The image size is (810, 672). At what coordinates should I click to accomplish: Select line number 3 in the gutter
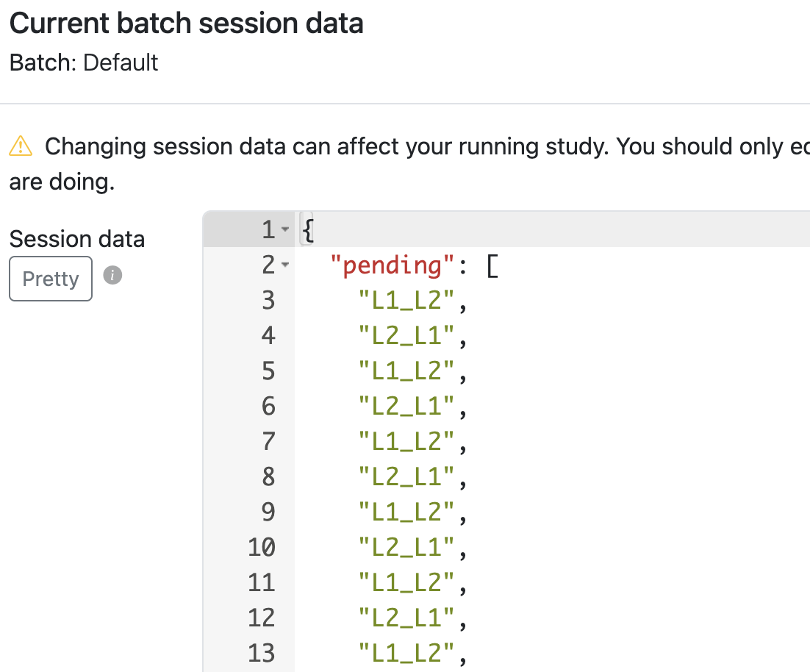coord(268,301)
